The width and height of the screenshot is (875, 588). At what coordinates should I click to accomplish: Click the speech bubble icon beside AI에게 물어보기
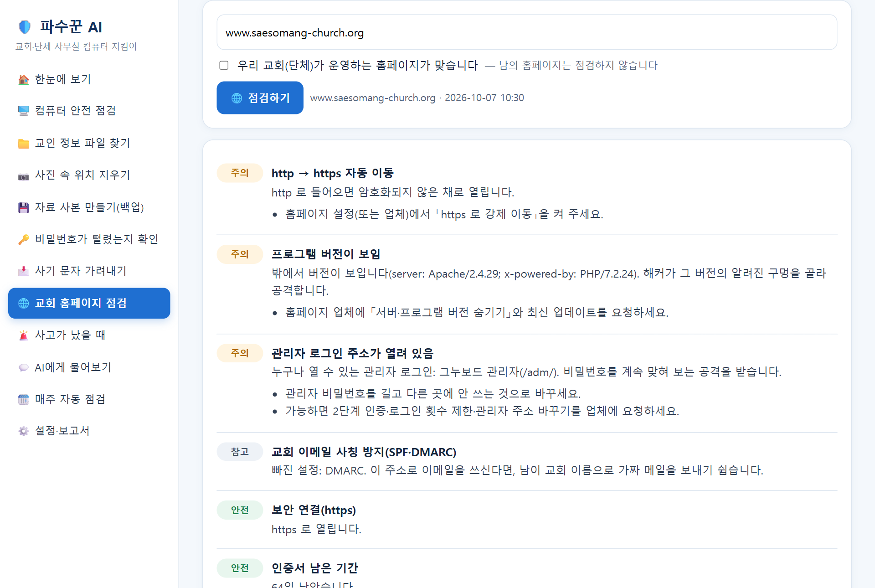click(x=24, y=368)
